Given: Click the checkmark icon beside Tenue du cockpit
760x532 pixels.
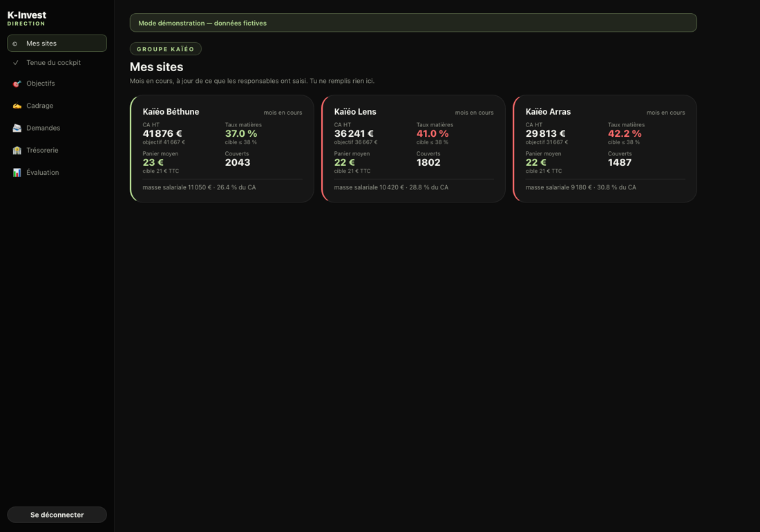Looking at the screenshot, I should (x=15, y=62).
